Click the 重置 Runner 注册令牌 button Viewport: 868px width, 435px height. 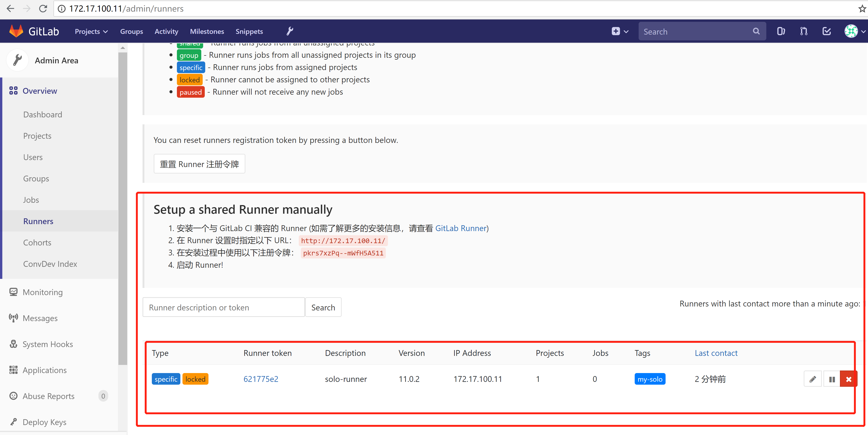tap(199, 164)
